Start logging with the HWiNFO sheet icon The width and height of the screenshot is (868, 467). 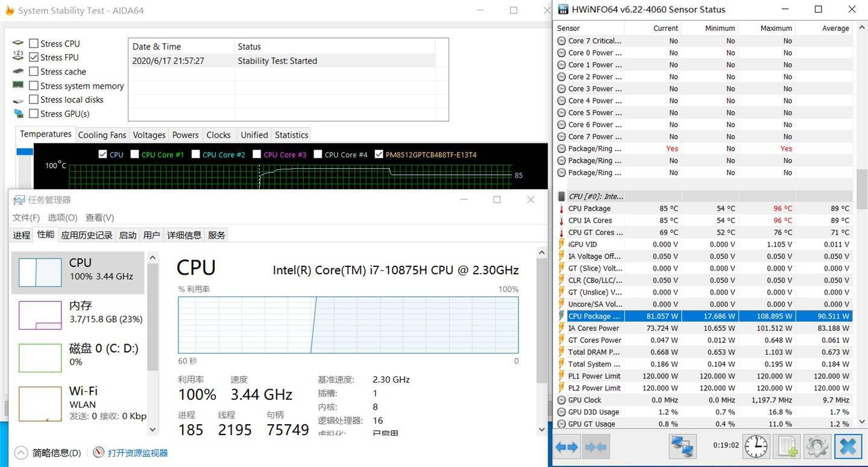pos(787,447)
